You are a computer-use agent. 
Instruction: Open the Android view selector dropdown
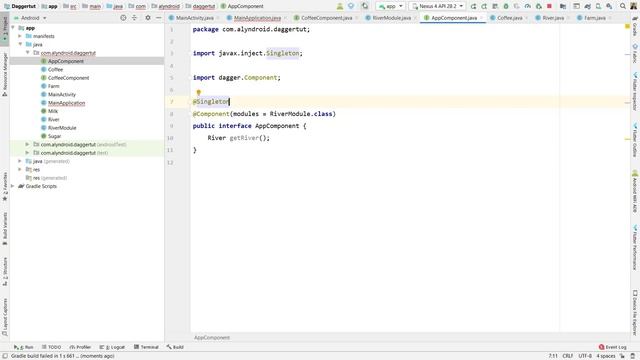pos(31,18)
